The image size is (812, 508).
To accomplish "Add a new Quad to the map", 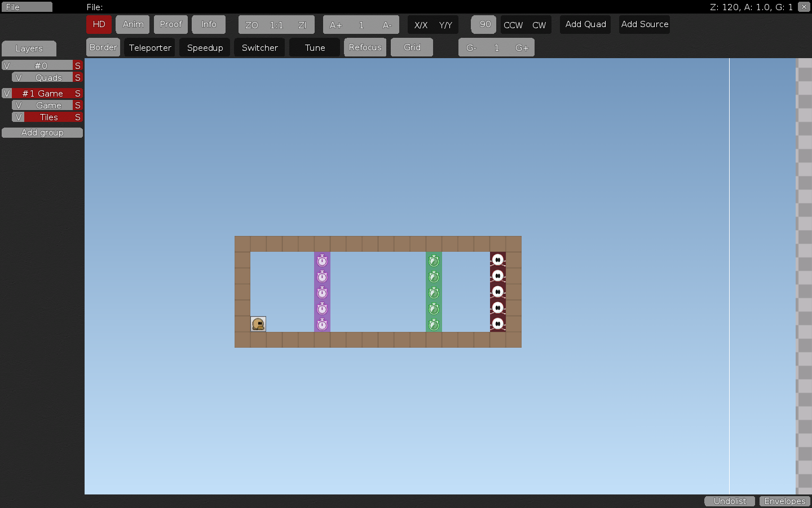I will click(585, 24).
